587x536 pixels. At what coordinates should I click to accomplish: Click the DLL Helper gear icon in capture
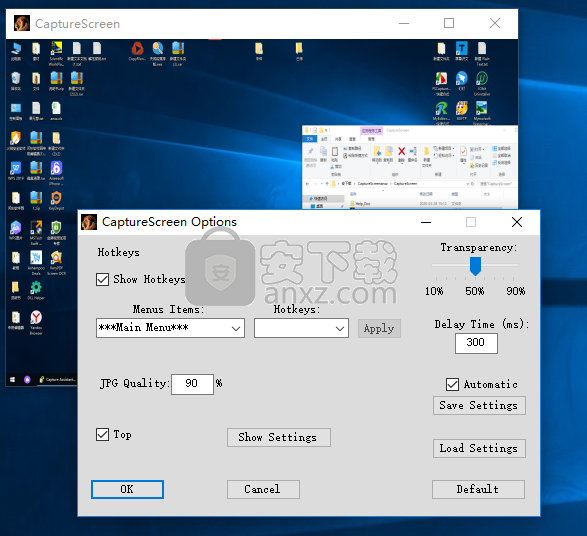[36, 287]
